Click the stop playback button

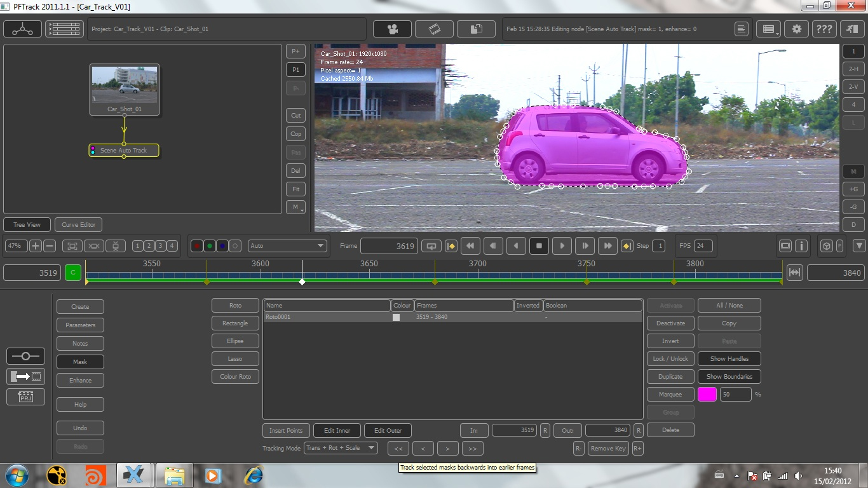pyautogui.click(x=539, y=246)
